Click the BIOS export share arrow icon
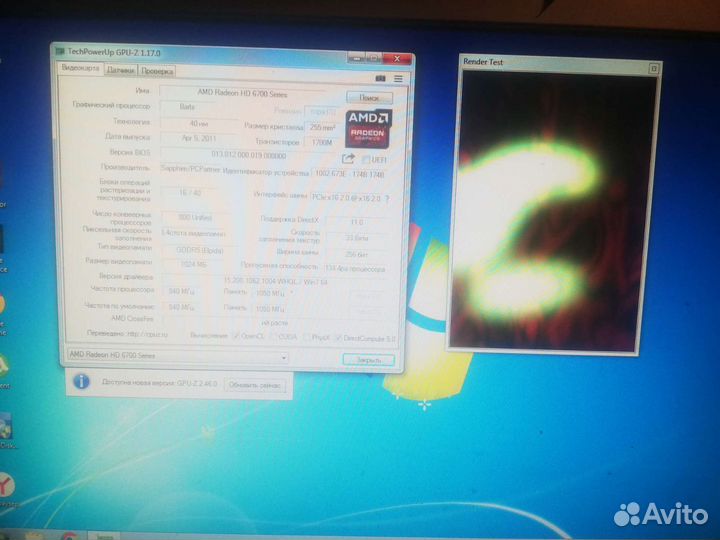720x540 pixels. (348, 158)
